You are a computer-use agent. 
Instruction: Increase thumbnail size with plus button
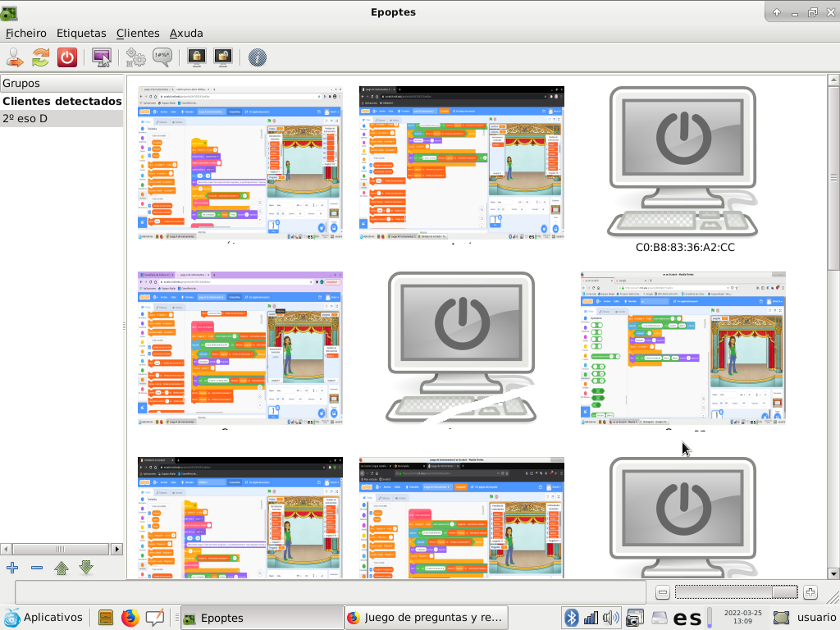[810, 592]
